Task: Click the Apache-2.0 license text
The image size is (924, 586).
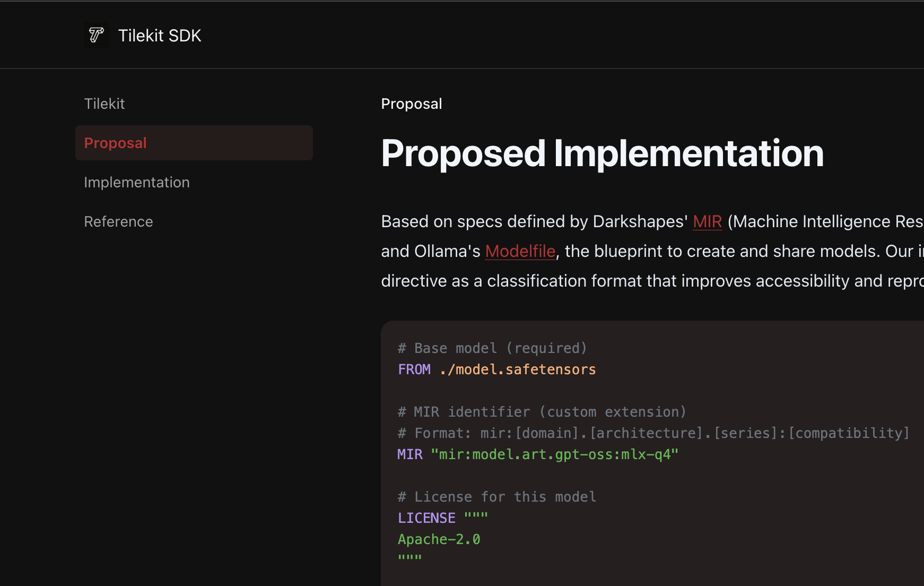Action: pyautogui.click(x=439, y=539)
